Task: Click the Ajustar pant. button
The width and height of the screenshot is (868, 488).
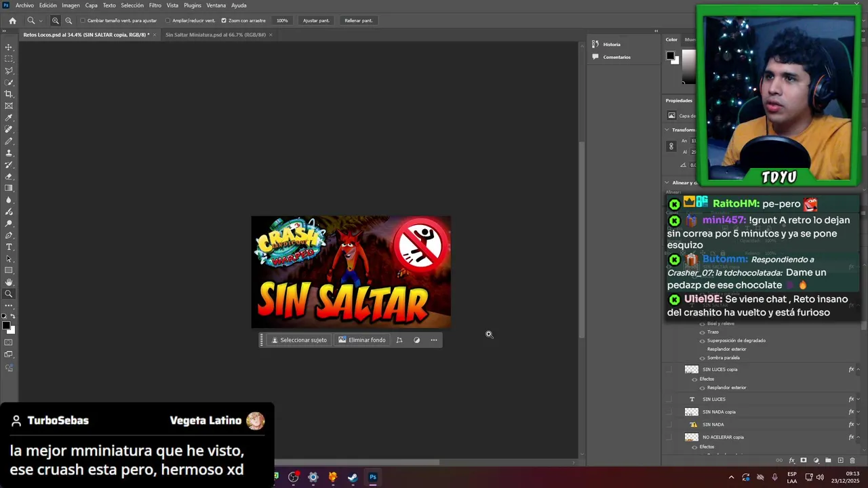Action: click(x=316, y=20)
